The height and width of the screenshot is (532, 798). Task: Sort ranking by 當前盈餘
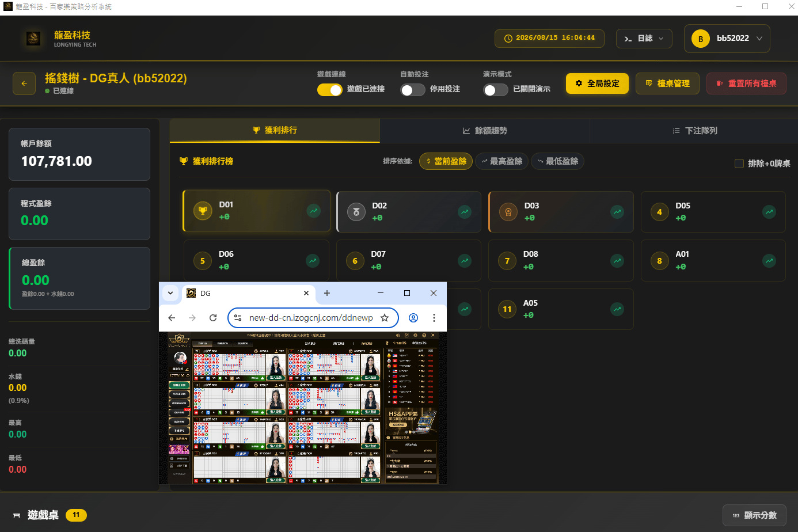coord(446,161)
